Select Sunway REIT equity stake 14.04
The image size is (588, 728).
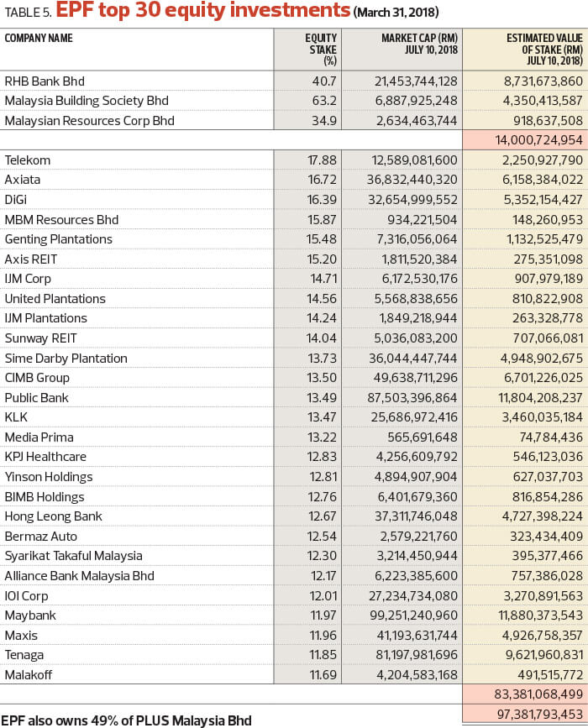pyautogui.click(x=321, y=338)
